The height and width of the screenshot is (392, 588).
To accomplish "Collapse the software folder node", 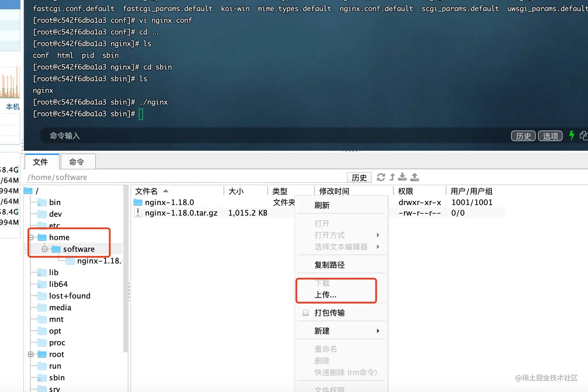I will [45, 249].
